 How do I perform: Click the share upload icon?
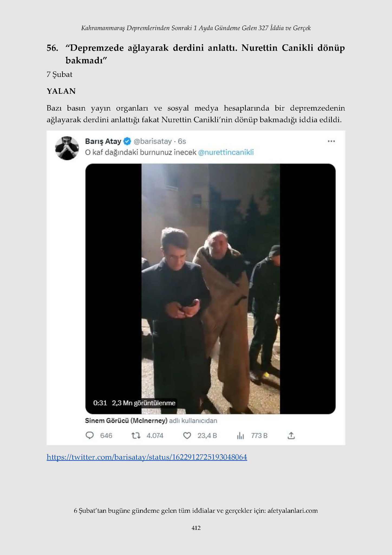point(291,435)
